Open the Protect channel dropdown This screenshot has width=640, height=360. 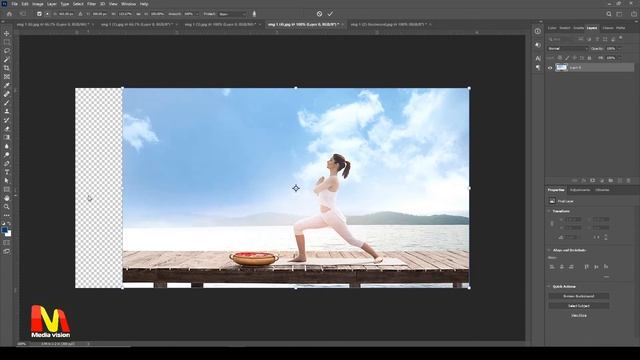point(233,14)
